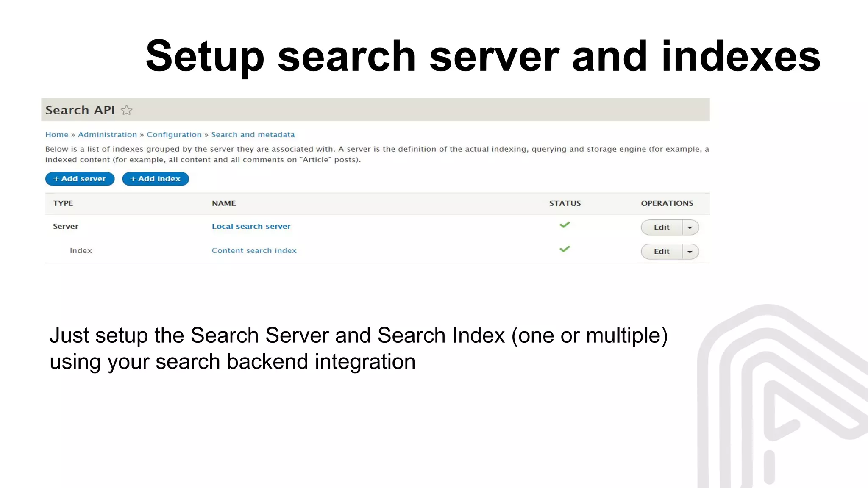
Task: Open Search and metadata breadcrumb
Action: coord(253,134)
